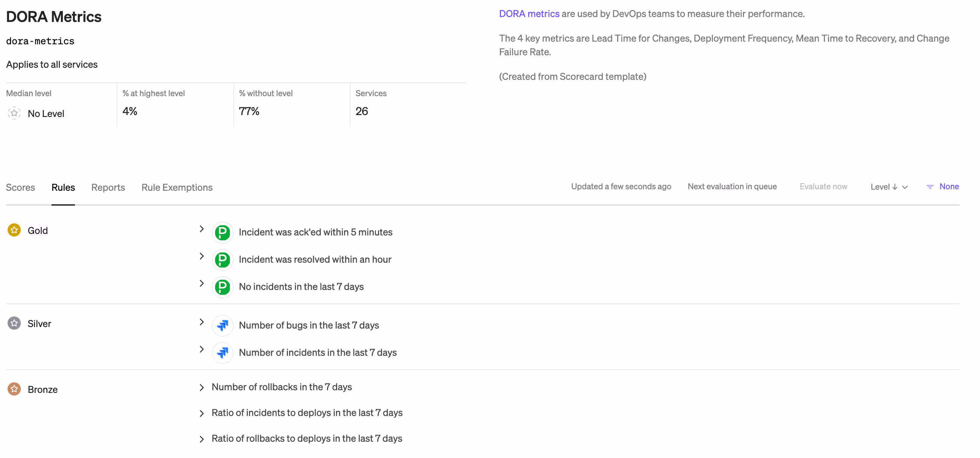Click Jira icon beside Number of bugs rule
The height and width of the screenshot is (458, 980).
pyautogui.click(x=222, y=326)
